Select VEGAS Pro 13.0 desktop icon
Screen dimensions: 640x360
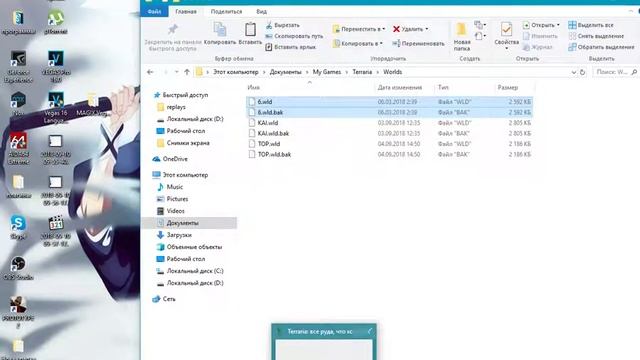point(56,67)
